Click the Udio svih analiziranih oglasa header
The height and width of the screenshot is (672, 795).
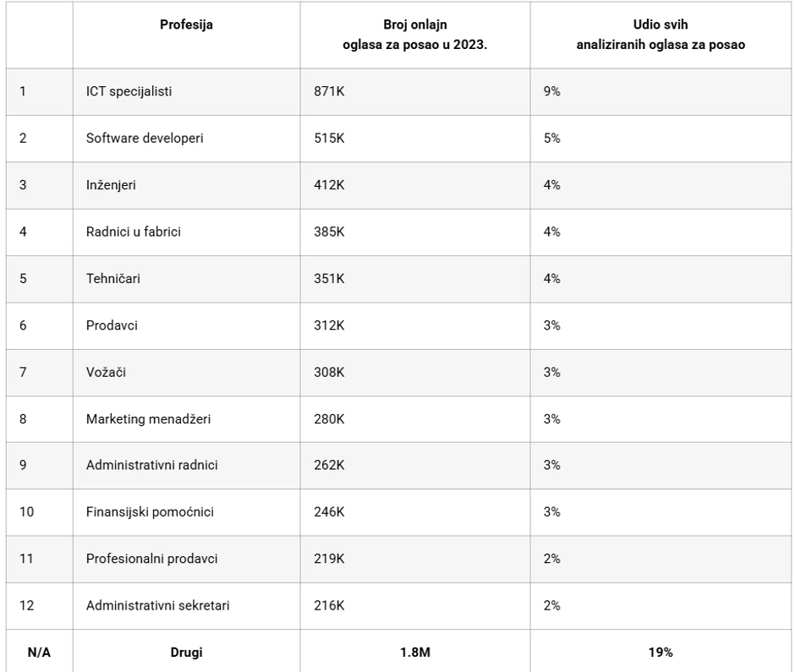pyautogui.click(x=660, y=35)
